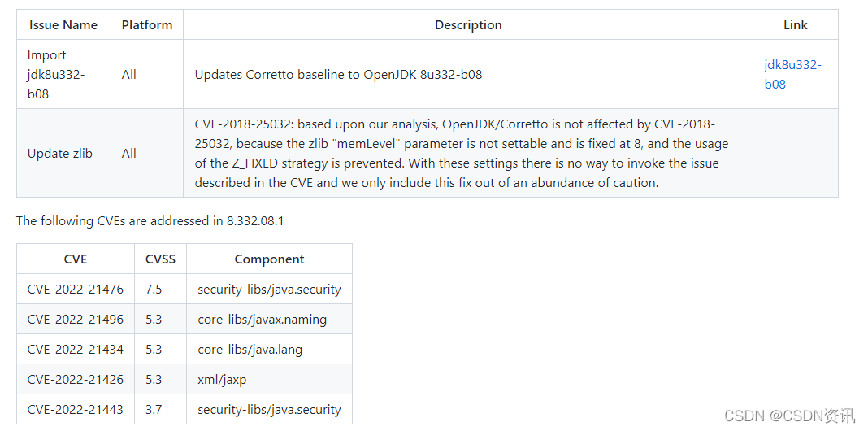Select the CVE-2022-21426 cell
868x431 pixels.
click(x=76, y=379)
